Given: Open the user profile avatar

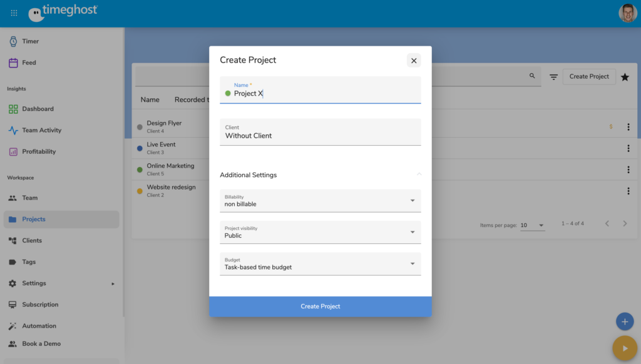Looking at the screenshot, I should (627, 13).
